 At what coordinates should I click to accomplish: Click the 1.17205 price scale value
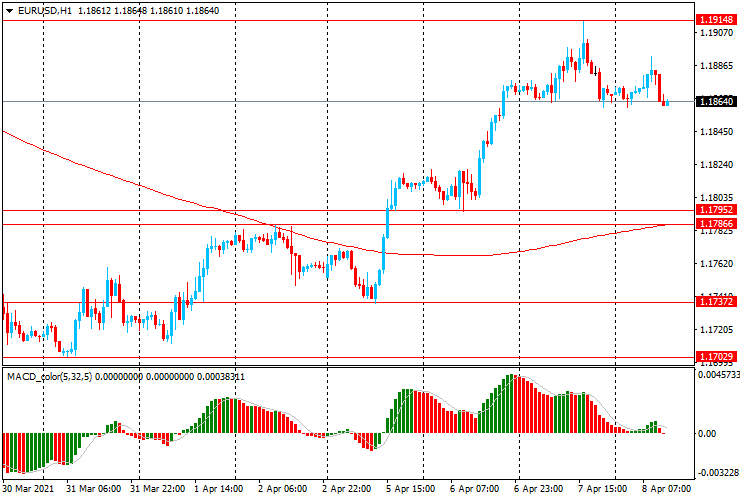tap(717, 330)
